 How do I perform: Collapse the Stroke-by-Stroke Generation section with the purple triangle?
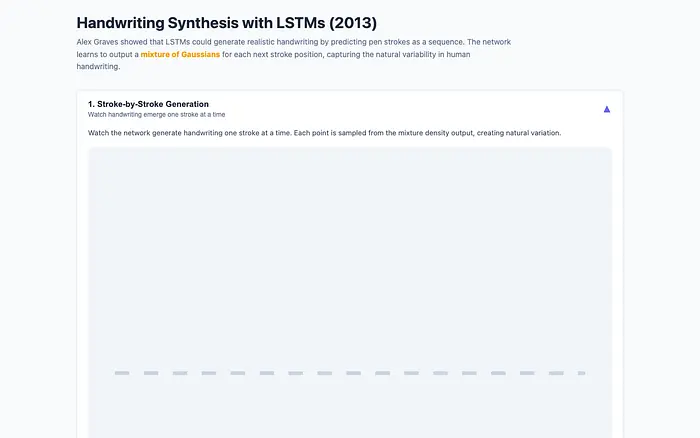pyautogui.click(x=606, y=108)
